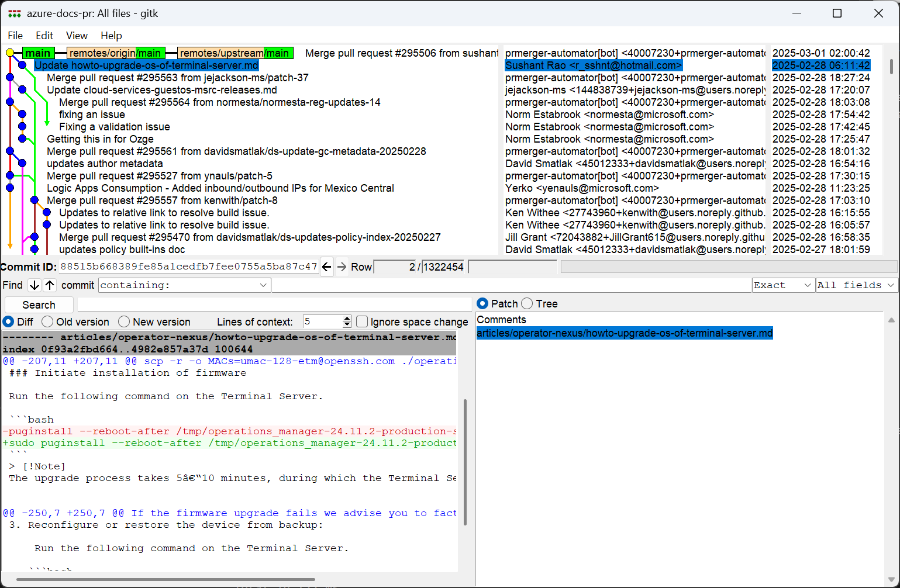
Task: Click yellow HEAD commit node in graph
Action: point(10,53)
